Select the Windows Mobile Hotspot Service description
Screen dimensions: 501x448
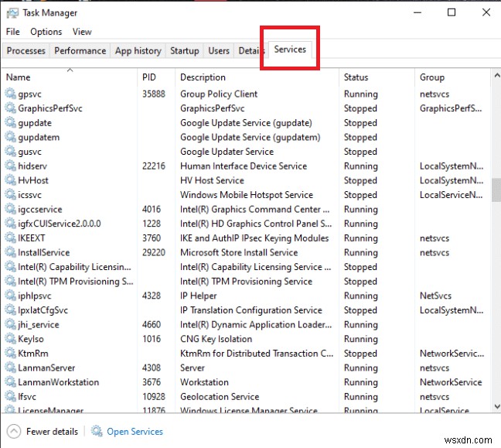point(247,195)
